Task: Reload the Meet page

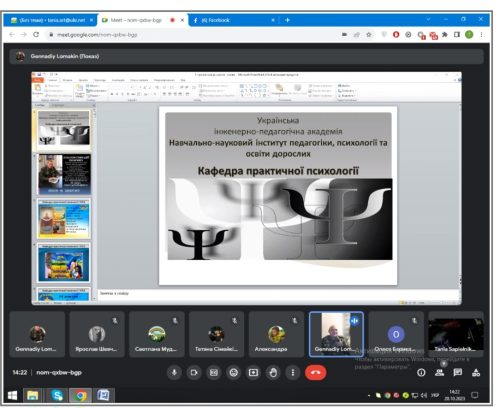Action: point(36,35)
